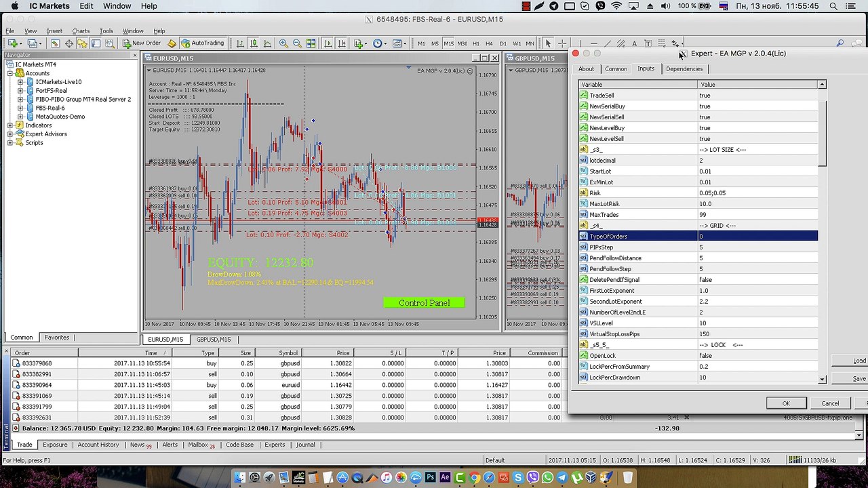Switch chart to Candlesticks mode

click(x=254, y=43)
